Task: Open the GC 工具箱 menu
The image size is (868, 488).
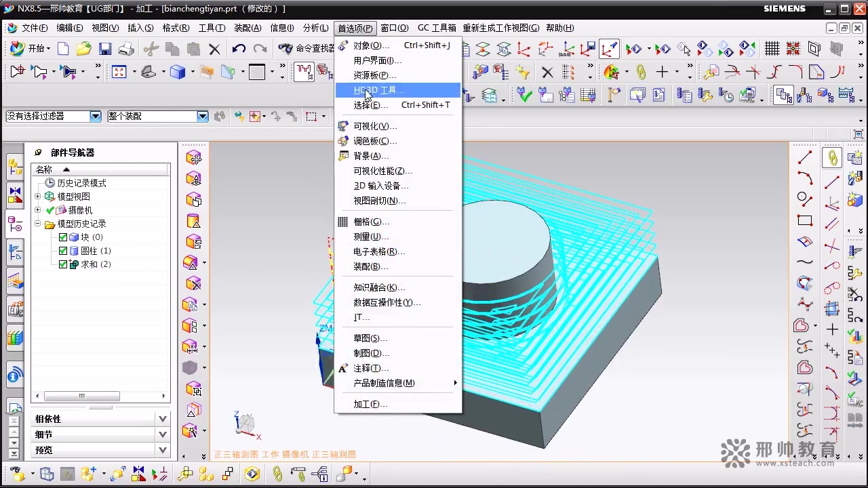Action: click(x=437, y=28)
